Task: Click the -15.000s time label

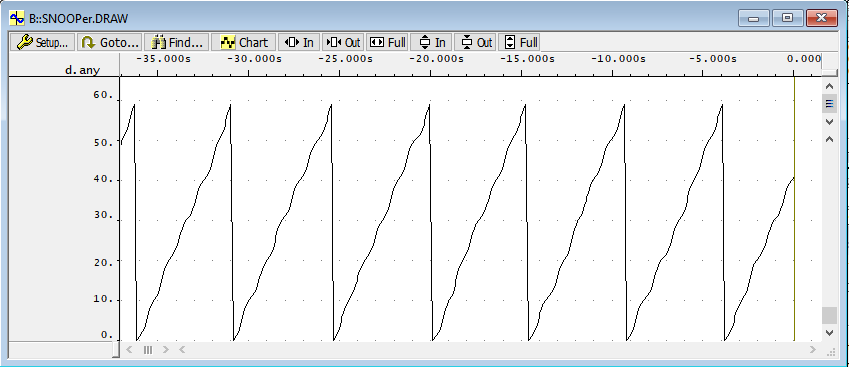Action: point(527,58)
